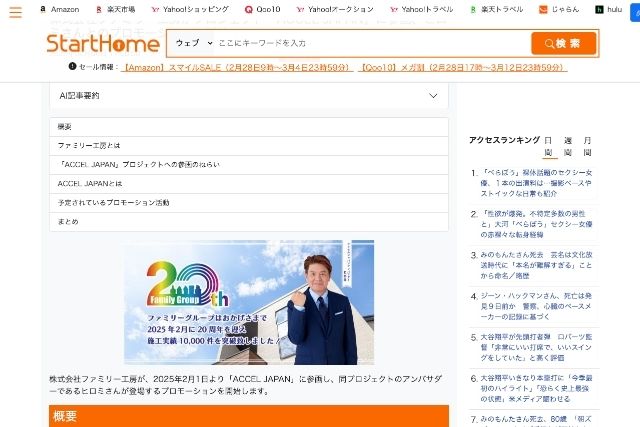The height and width of the screenshot is (427, 640).
Task: Jump to 概要 in table of contents
Action: coord(249,127)
